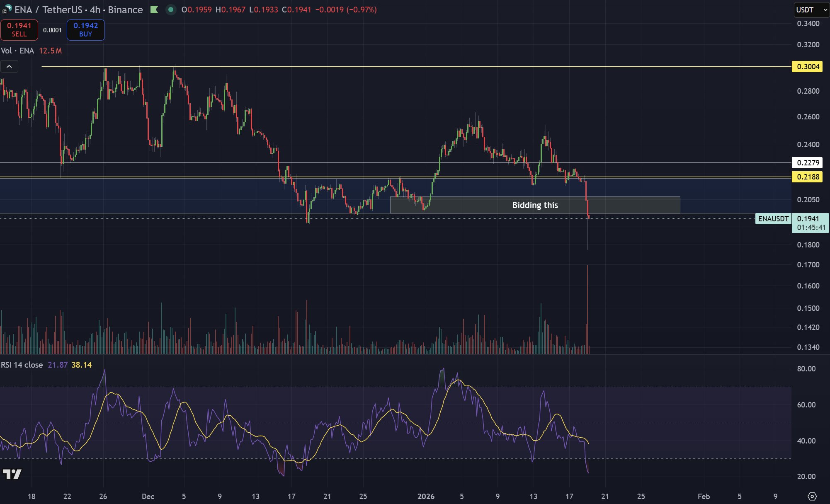Click the 2026 date marker on timeline
Screen dimensions: 830x504
coord(426,496)
